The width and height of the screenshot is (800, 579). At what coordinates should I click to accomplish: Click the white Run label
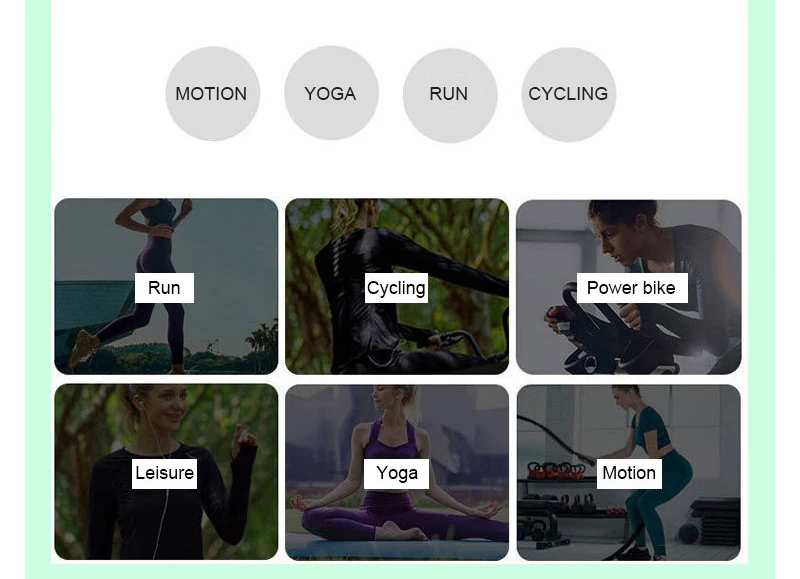(x=164, y=288)
